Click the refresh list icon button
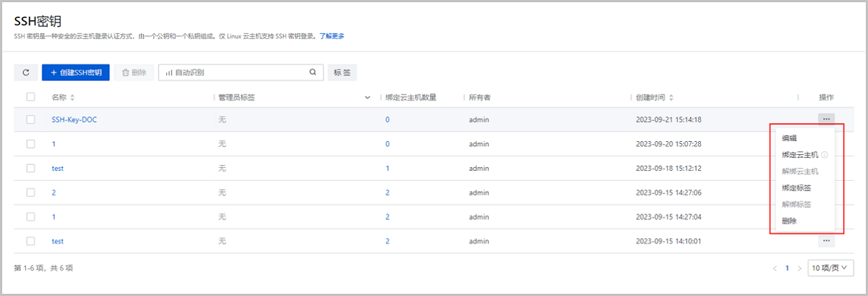 (x=26, y=72)
